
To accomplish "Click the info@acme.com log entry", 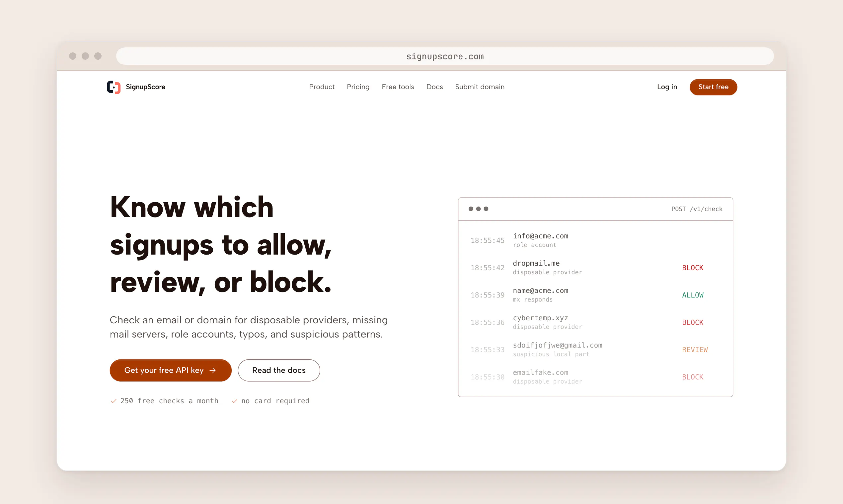I will click(595, 240).
